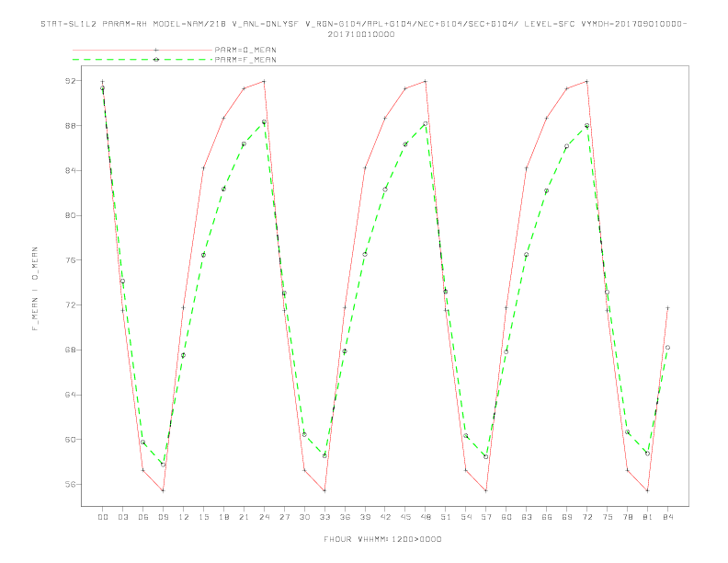Screen dimensions: 728x563
Task: Click the chart title starting STAT-SL1L2
Action: 363,24
